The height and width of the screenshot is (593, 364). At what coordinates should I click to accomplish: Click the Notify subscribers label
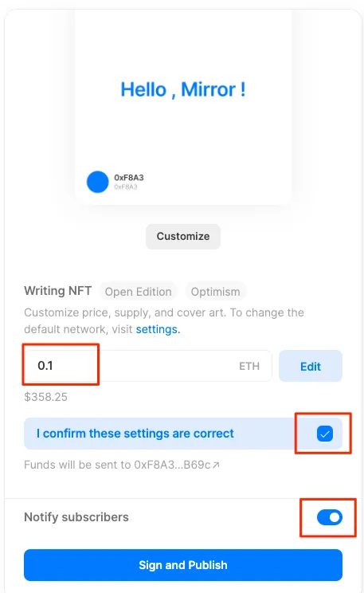76,517
